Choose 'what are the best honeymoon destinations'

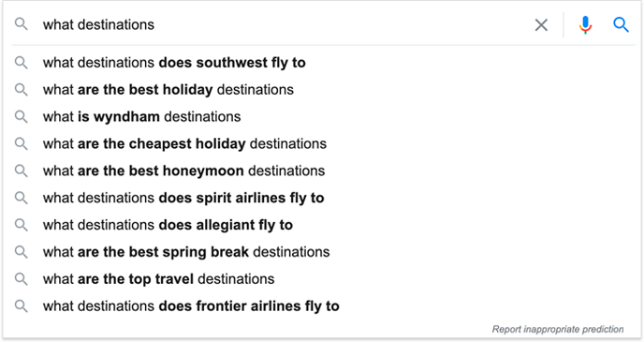183,171
